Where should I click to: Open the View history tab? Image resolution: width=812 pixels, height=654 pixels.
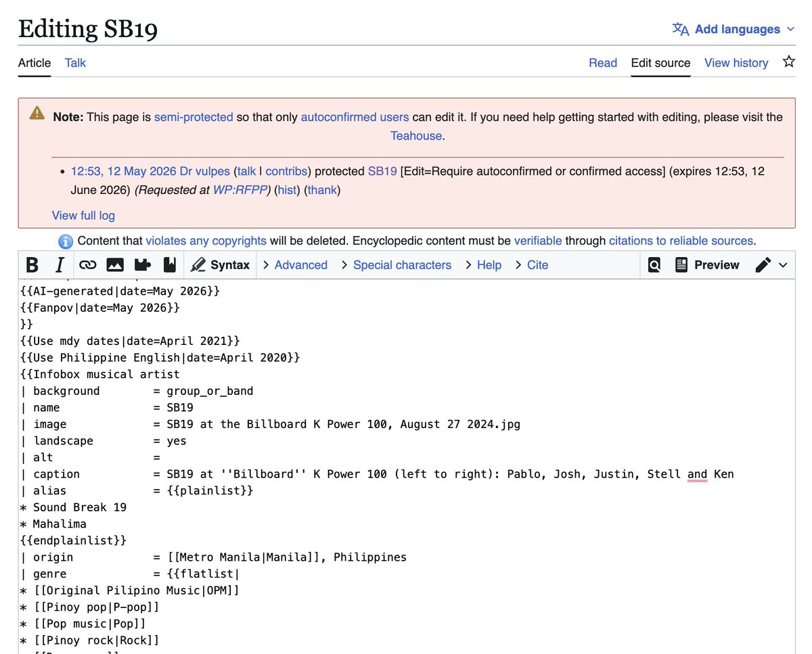[736, 63]
